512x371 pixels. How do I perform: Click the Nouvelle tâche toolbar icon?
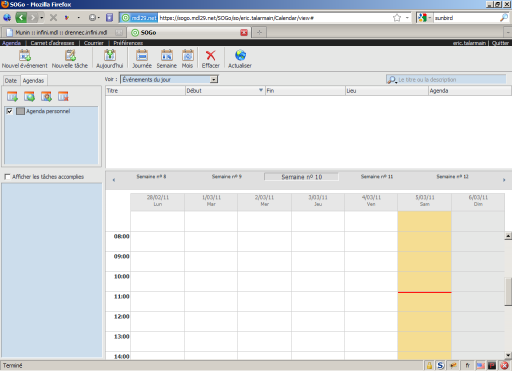[70, 59]
